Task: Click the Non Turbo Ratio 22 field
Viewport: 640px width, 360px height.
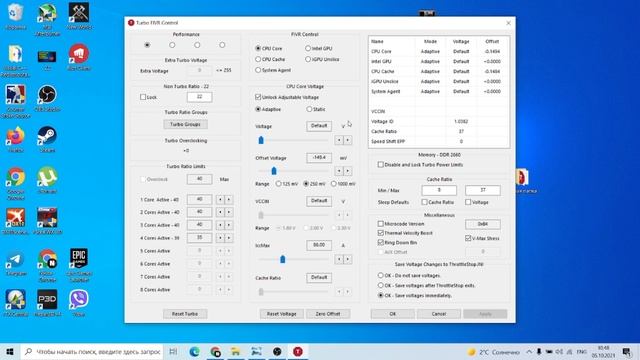Action: [x=199, y=97]
